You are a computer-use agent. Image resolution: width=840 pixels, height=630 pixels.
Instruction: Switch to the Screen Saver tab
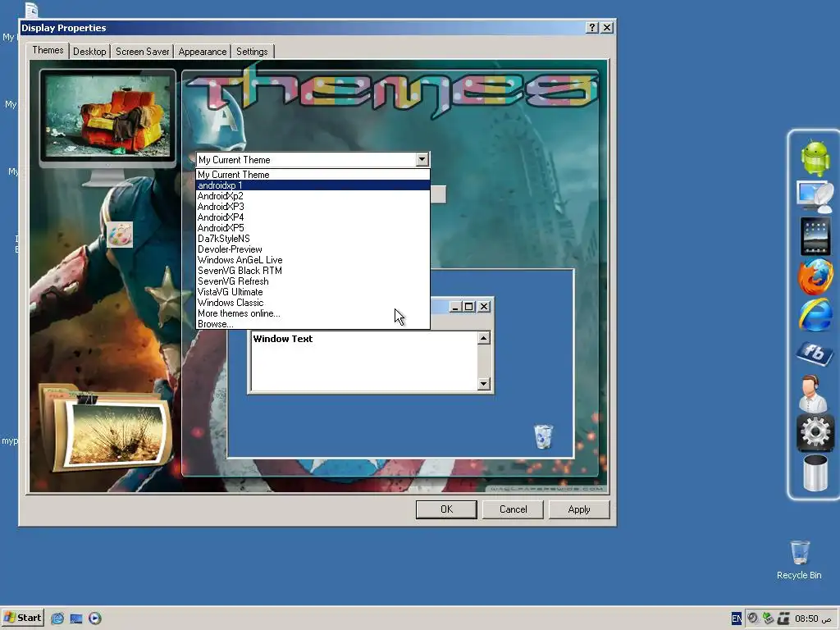point(143,52)
